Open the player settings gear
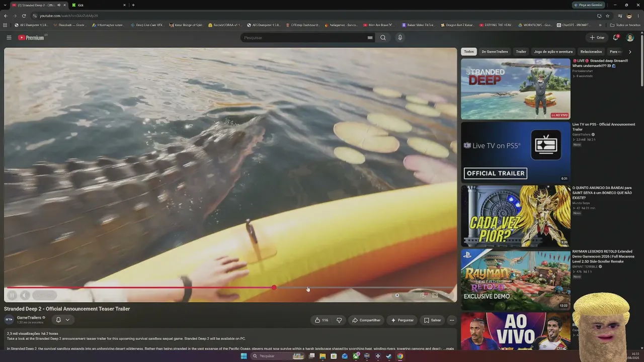The image size is (644, 362). [x=423, y=296]
